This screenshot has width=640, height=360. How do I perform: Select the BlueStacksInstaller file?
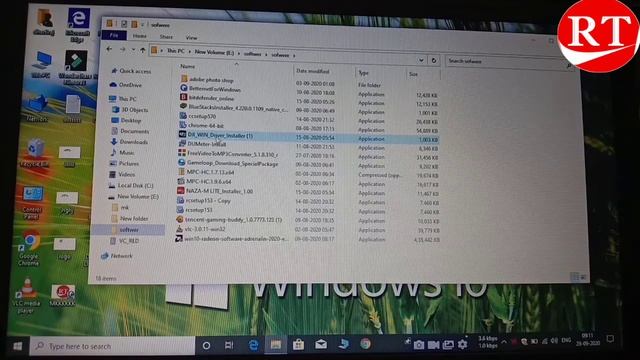(234, 109)
